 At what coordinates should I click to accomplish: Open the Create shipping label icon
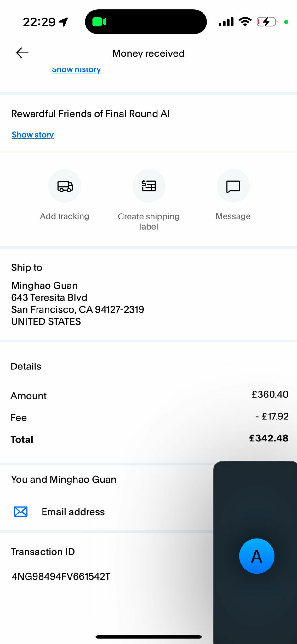click(x=149, y=186)
